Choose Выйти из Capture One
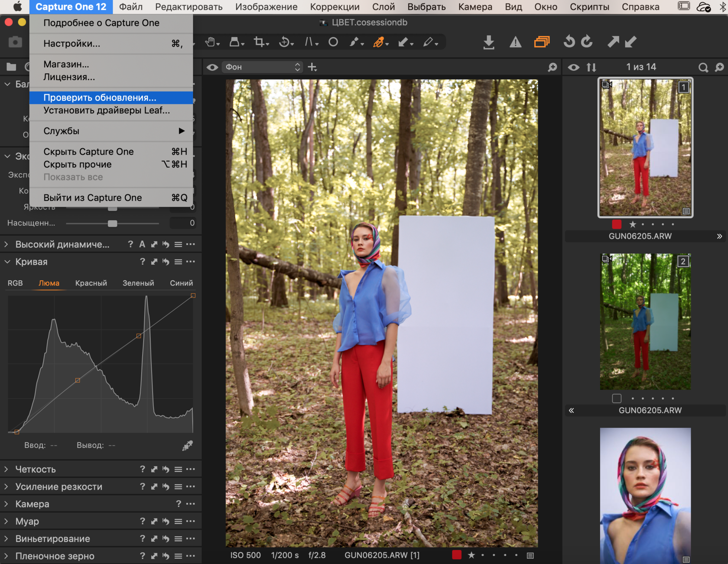 (x=111, y=198)
